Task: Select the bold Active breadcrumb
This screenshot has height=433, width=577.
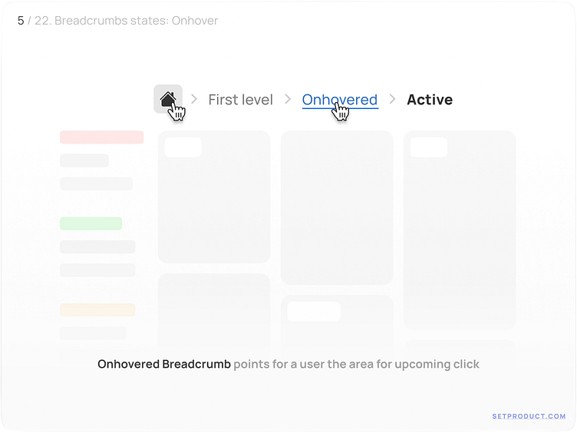Action: click(x=429, y=100)
